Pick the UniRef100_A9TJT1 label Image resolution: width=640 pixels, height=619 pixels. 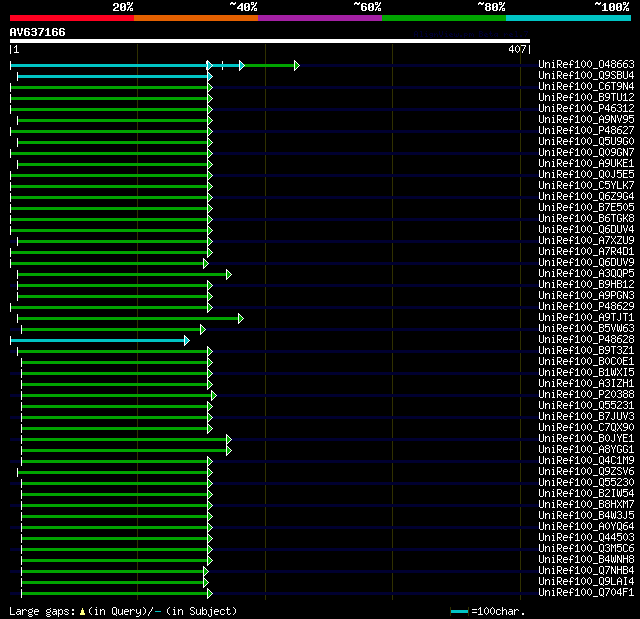tap(586, 317)
